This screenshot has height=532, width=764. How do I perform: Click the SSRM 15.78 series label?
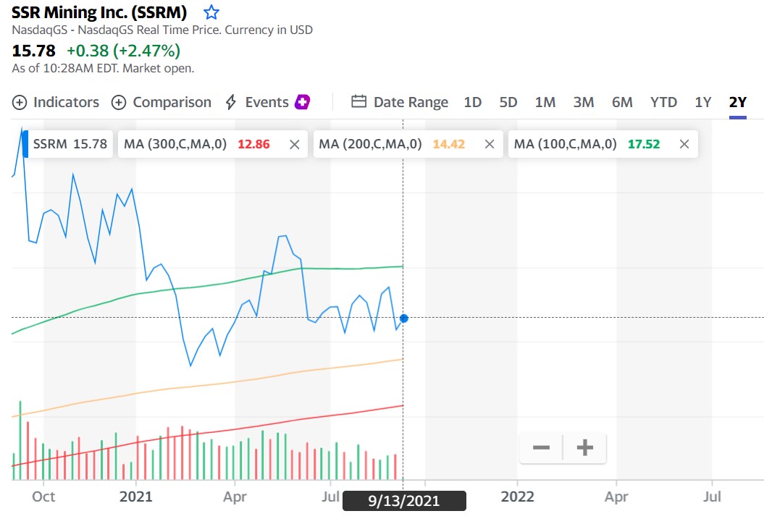(70, 144)
